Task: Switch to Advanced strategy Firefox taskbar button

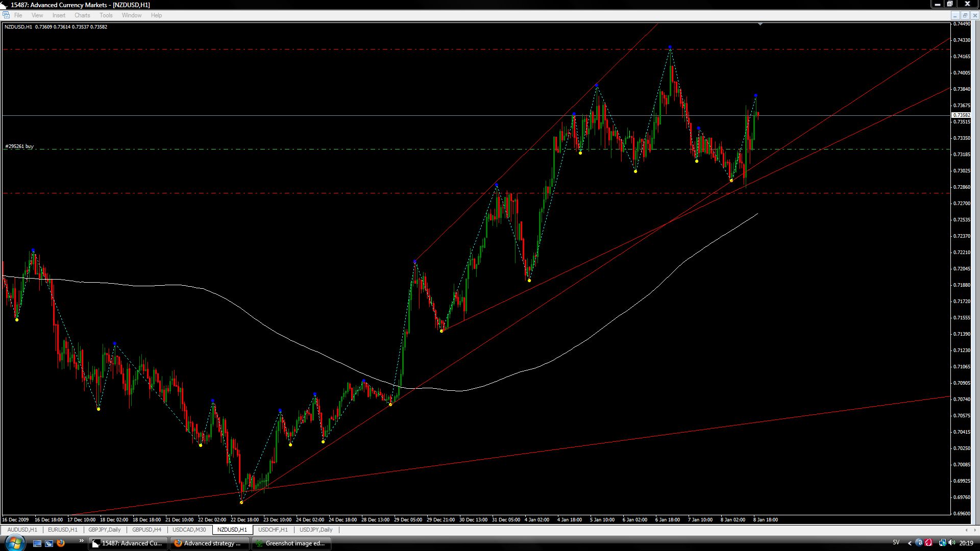Action: (210, 543)
